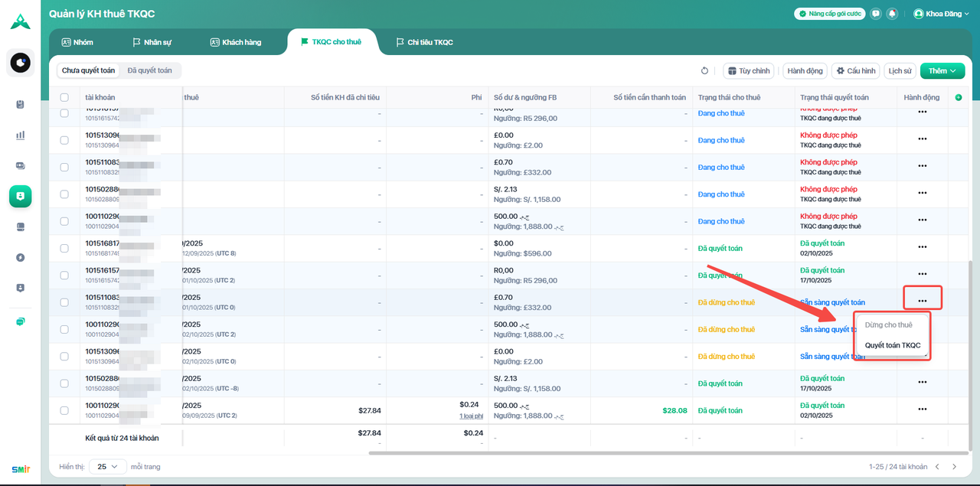Click the green add-column plus icon
This screenshot has width=980, height=486.
click(x=958, y=97)
